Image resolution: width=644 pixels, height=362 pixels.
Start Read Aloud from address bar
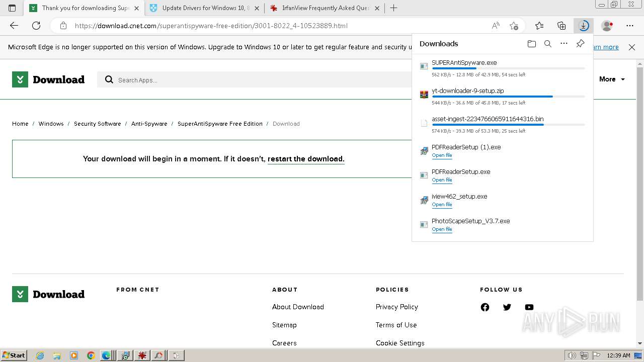tap(496, 26)
